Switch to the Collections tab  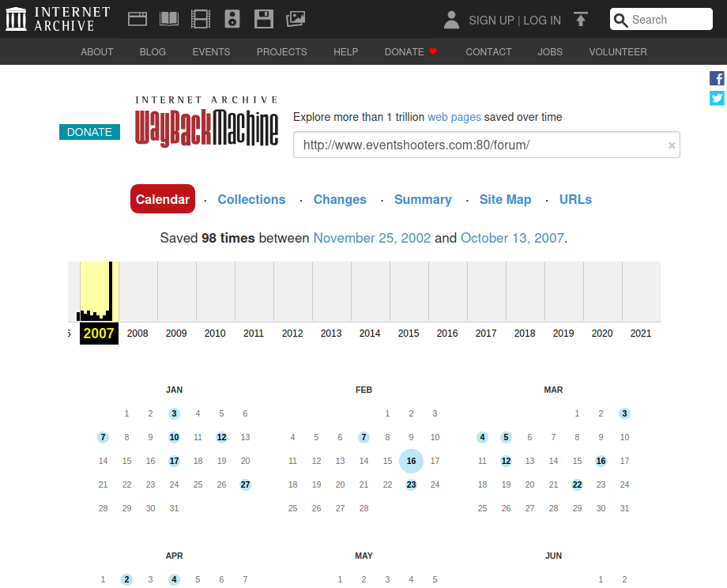(251, 199)
